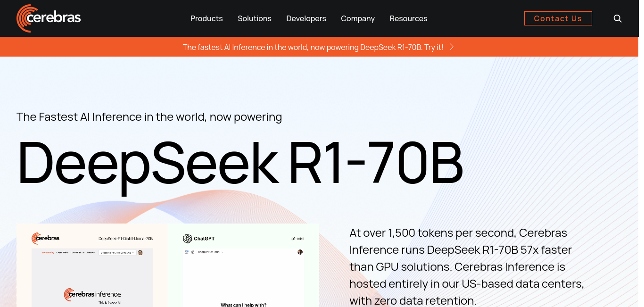Image resolution: width=644 pixels, height=307 pixels.
Task: Open the Company navigation menu
Action: pos(358,18)
